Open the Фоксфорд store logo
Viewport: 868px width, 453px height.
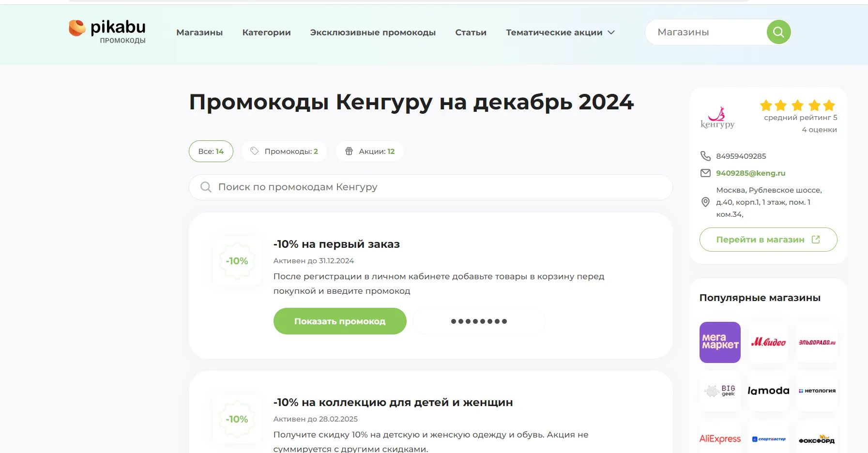pos(817,438)
